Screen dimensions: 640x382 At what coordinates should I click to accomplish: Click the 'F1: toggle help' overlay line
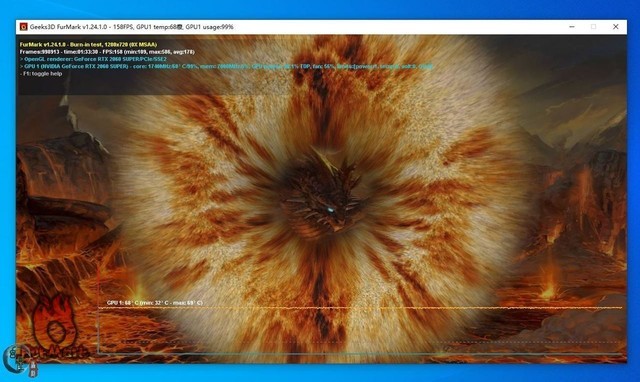[41, 74]
